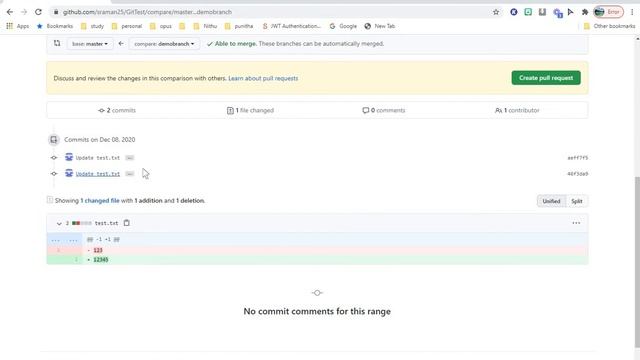Open commit hash on second commit row
This screenshot has height=360, width=640.
(578, 174)
